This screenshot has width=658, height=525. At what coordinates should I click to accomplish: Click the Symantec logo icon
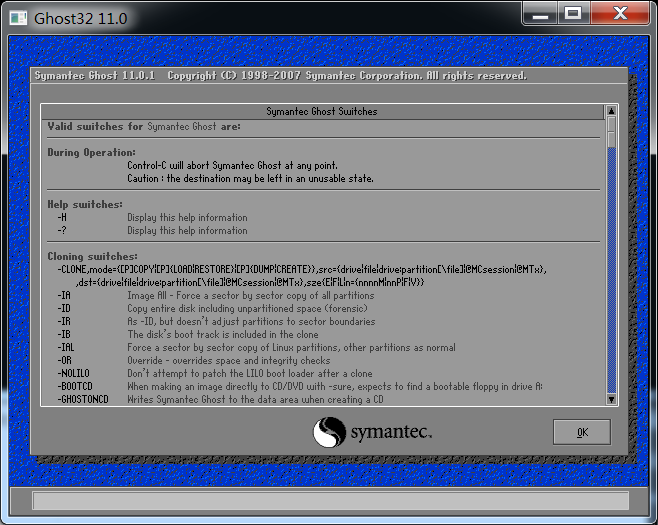[x=329, y=432]
